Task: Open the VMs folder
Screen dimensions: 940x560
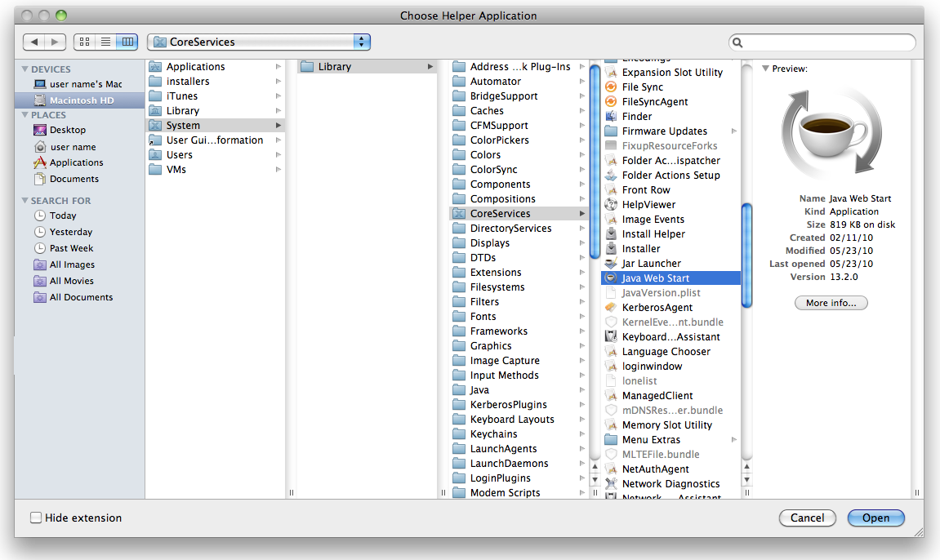Action: [x=216, y=170]
